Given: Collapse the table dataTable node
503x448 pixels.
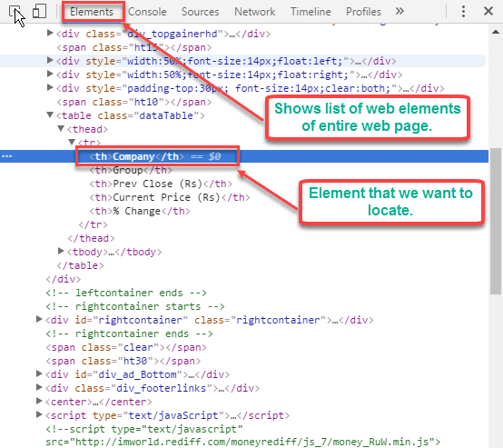Looking at the screenshot, I should pyautogui.click(x=50, y=114).
